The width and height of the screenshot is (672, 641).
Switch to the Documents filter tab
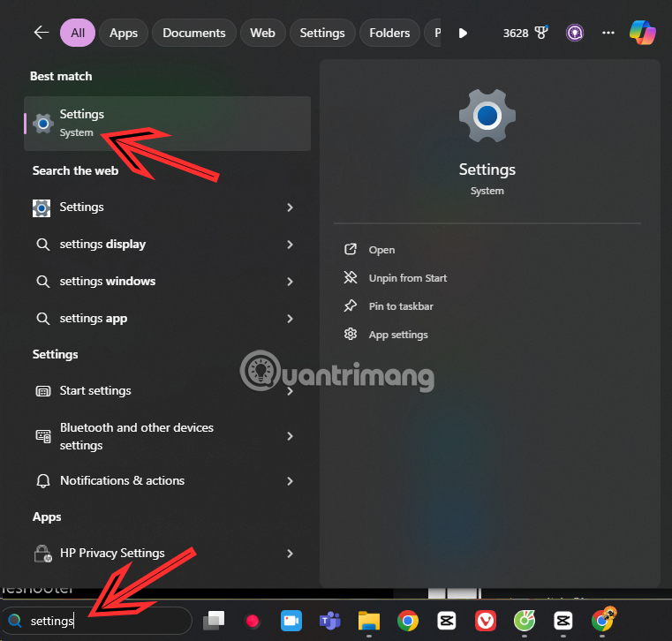tap(193, 33)
